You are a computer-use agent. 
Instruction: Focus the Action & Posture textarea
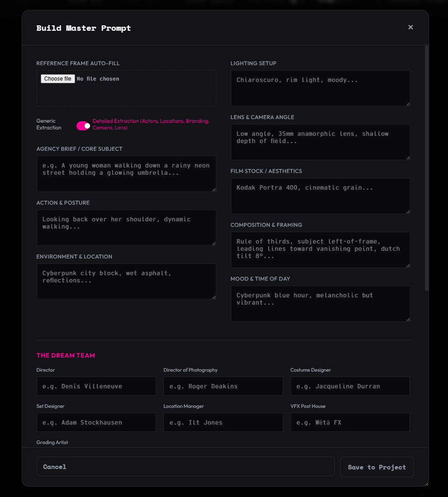(126, 227)
